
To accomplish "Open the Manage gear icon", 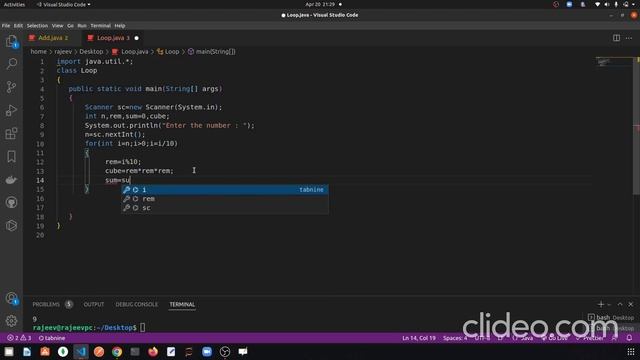I will 11,321.
